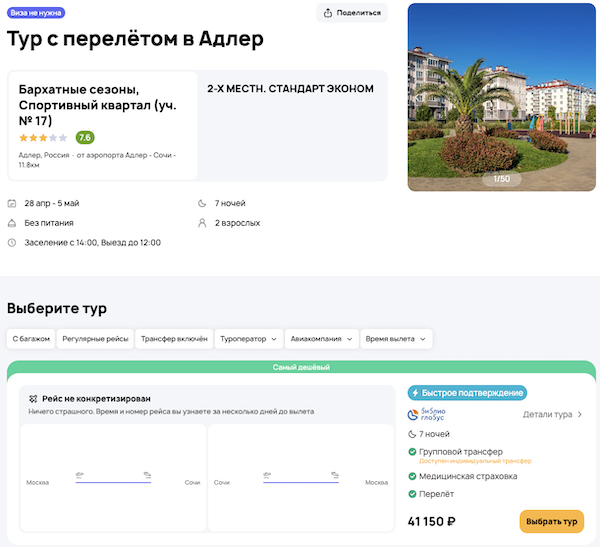Screen dimensions: 600x547
Task: Click the calendar icon beside 28 апр - 5 май
Action: pyautogui.click(x=12, y=204)
